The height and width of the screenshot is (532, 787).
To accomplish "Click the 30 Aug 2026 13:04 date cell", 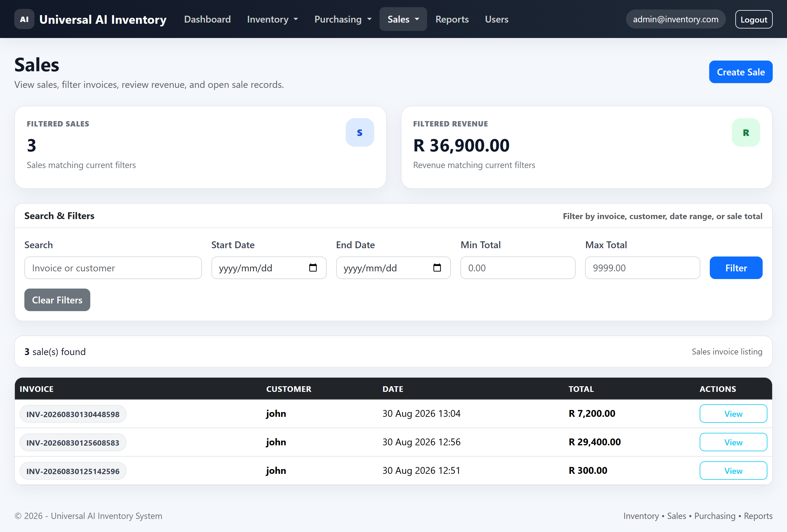I will click(x=421, y=414).
